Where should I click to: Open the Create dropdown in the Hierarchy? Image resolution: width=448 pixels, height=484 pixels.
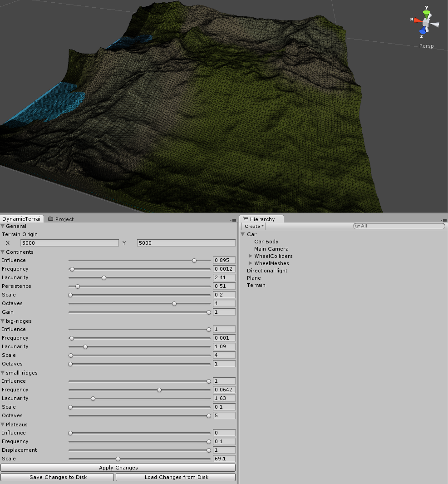(253, 226)
